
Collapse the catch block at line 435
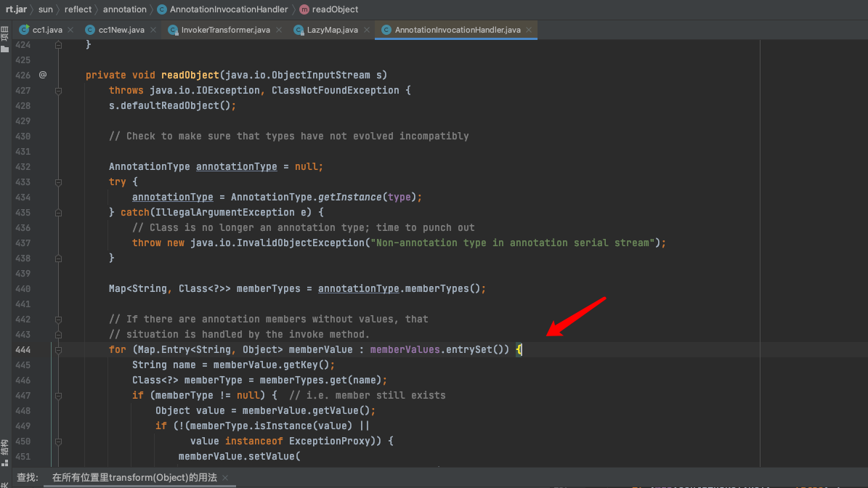(x=58, y=213)
